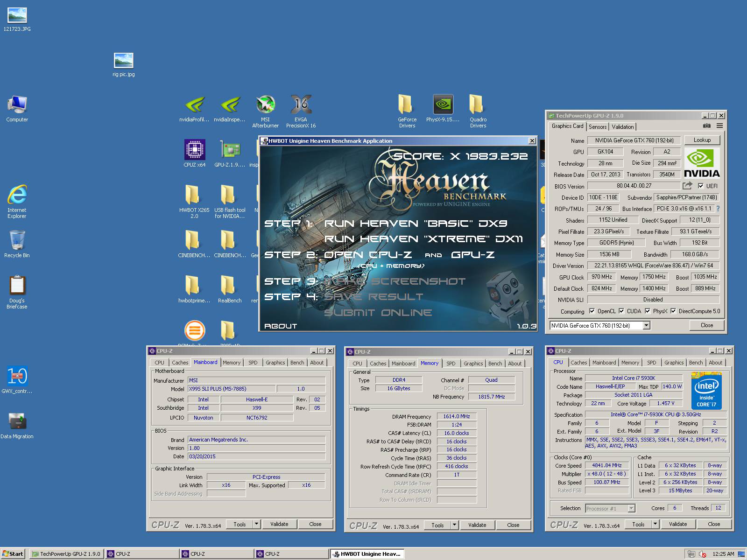
Task: Click the GPU-Z screenshot camera icon
Action: click(707, 126)
